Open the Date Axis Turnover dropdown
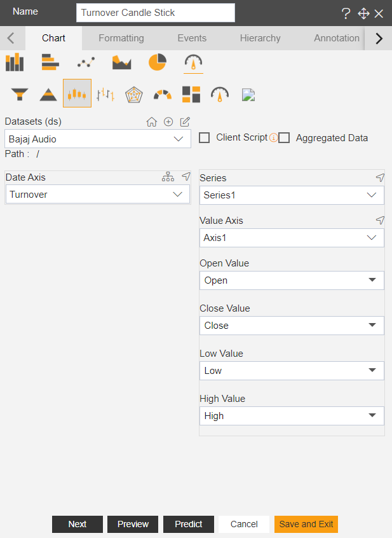Viewport: 392px width, 538px height. coord(98,194)
